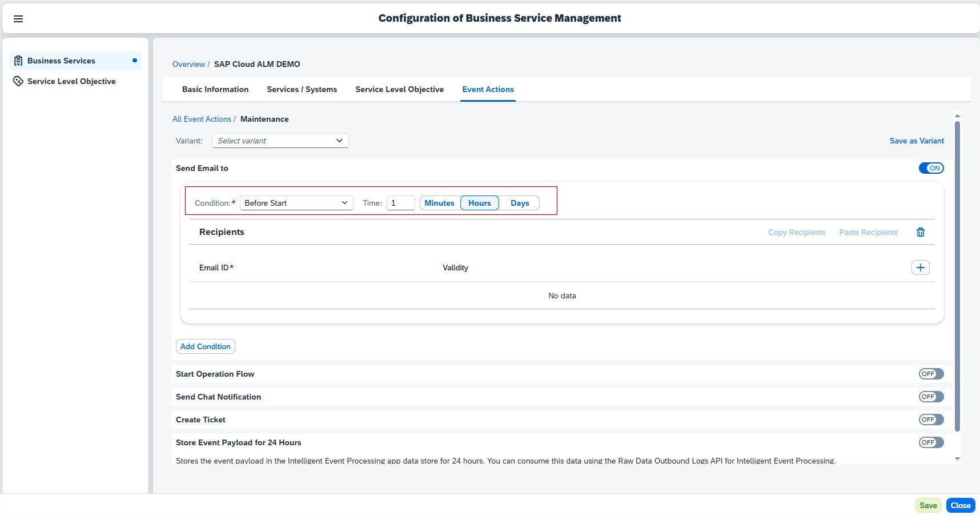Switch to the Basic Information tab
This screenshot has height=515, width=980.
pyautogui.click(x=215, y=89)
